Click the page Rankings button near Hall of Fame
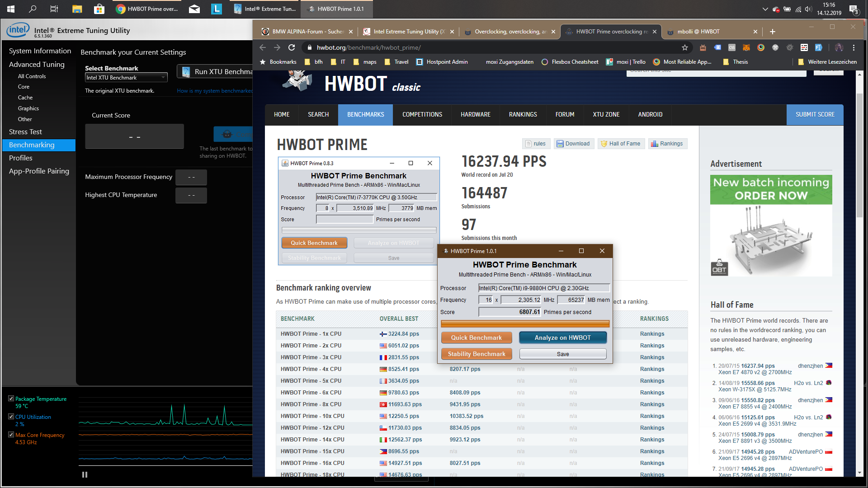Image resolution: width=868 pixels, height=488 pixels. [x=667, y=144]
